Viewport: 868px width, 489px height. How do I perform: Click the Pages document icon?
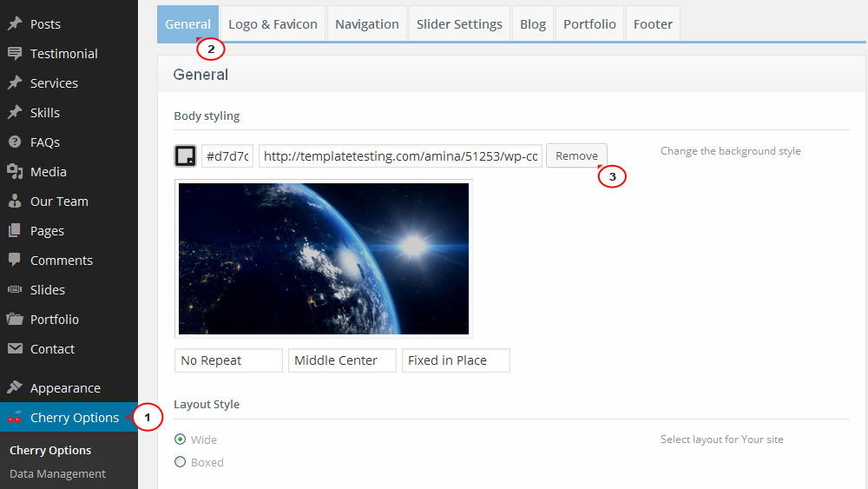click(15, 231)
